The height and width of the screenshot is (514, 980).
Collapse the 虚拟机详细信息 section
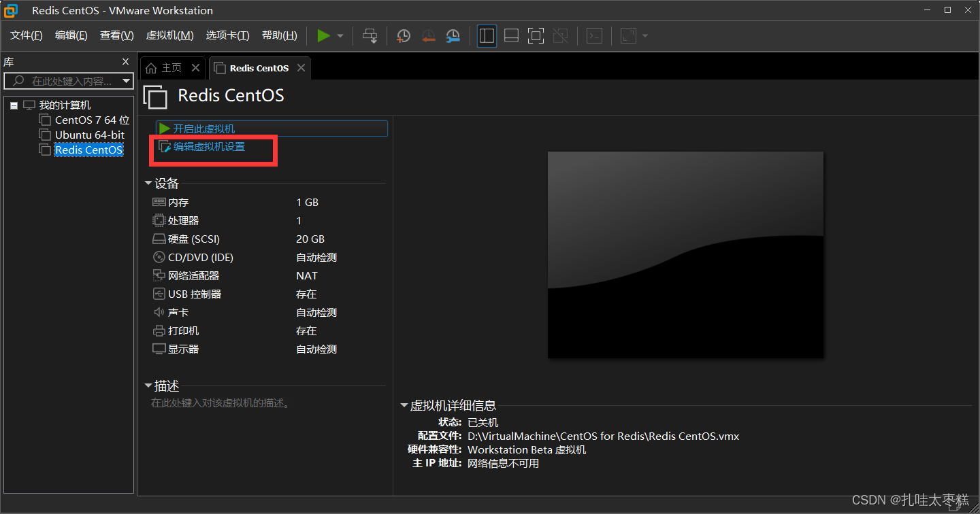tap(404, 406)
